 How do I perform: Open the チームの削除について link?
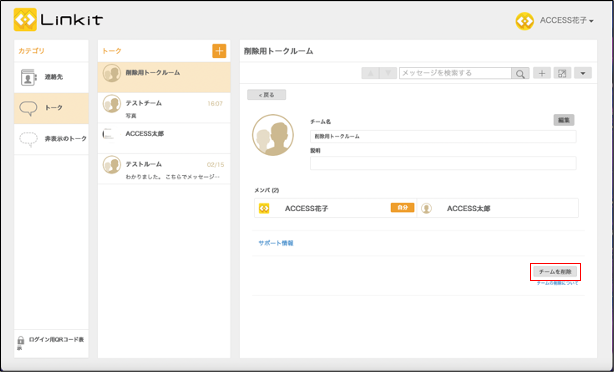[x=557, y=283]
